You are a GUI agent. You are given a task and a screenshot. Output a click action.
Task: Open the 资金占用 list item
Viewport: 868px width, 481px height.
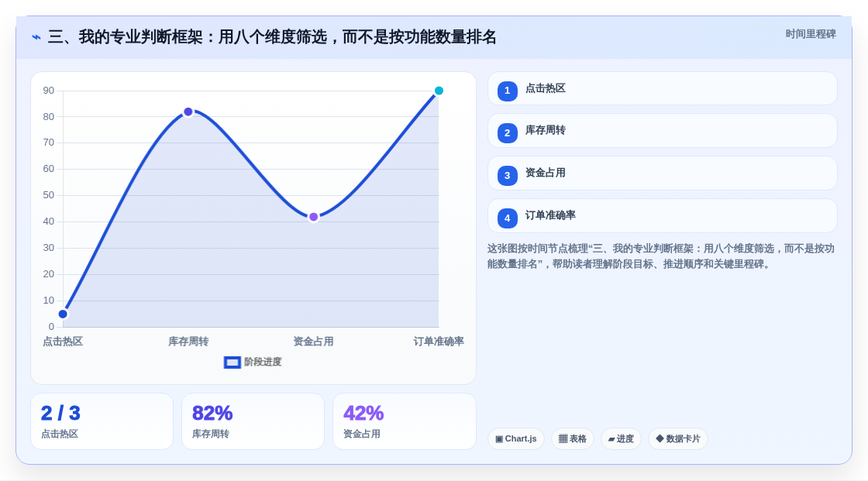[662, 174]
